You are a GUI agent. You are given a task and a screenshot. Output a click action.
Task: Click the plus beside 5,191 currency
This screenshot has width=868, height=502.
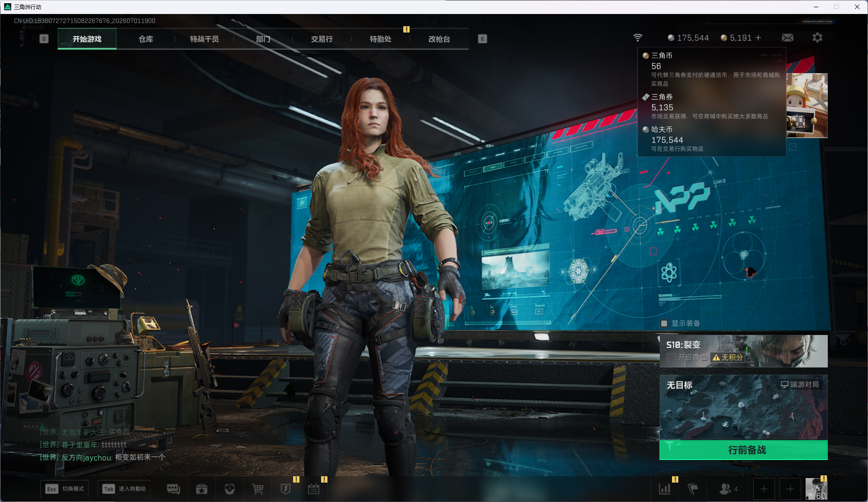758,38
